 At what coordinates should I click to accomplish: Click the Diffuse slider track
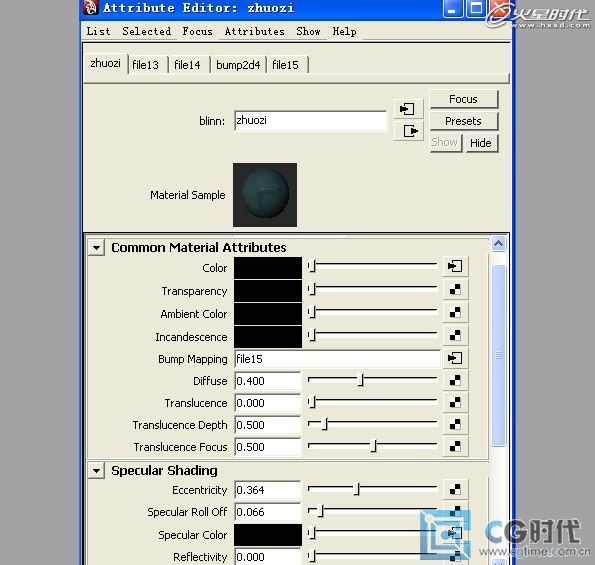tap(373, 380)
